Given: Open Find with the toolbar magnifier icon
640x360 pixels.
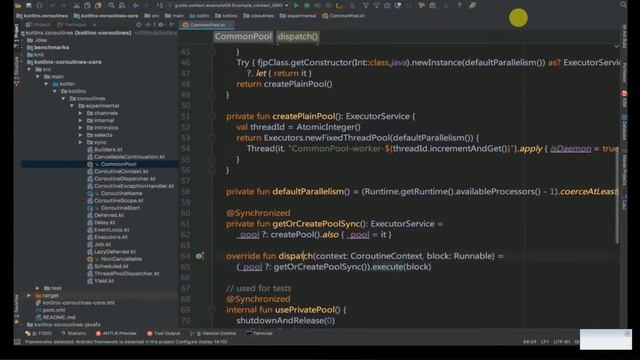Looking at the screenshot, I should (x=111, y=5).
